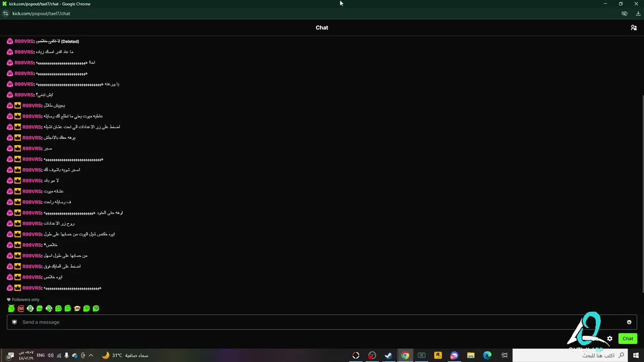The image size is (644, 362).
Task: Insert the green emote with pink headphones
Action: click(x=49, y=308)
